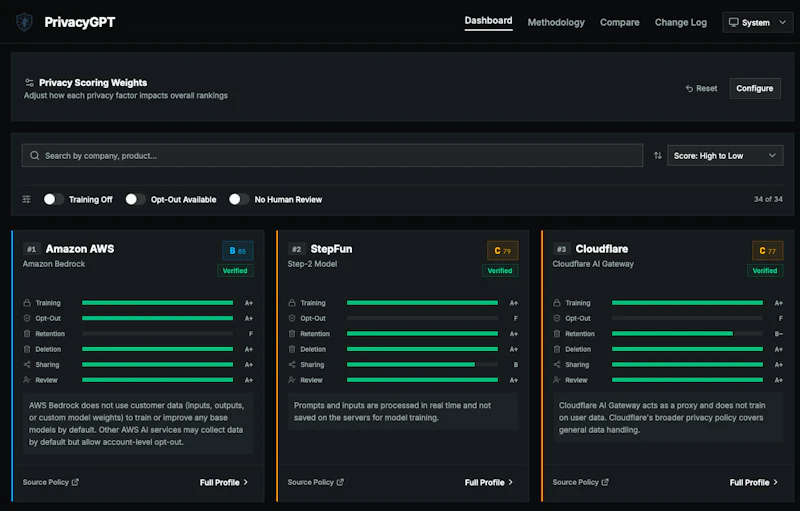
Task: Click the Training lock icon on Cloudflare card
Action: (x=557, y=303)
